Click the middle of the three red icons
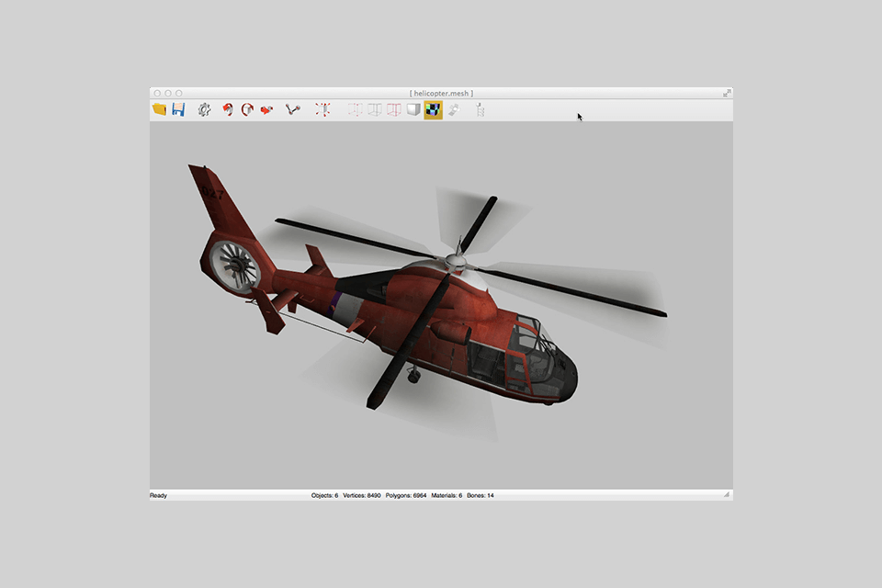 [246, 109]
